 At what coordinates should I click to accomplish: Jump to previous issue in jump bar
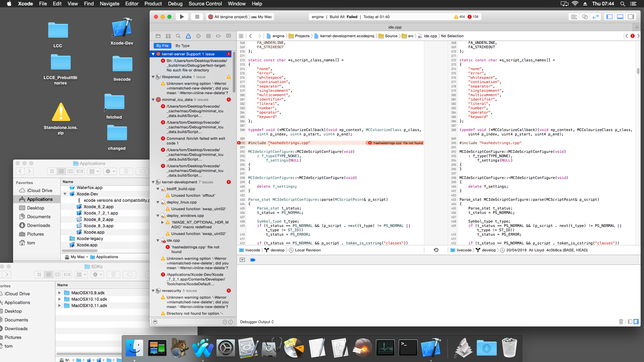(627, 36)
